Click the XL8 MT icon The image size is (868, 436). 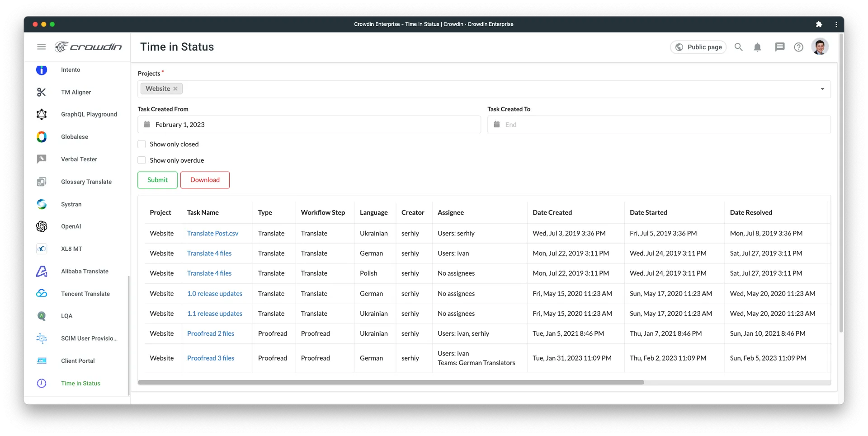(x=42, y=249)
